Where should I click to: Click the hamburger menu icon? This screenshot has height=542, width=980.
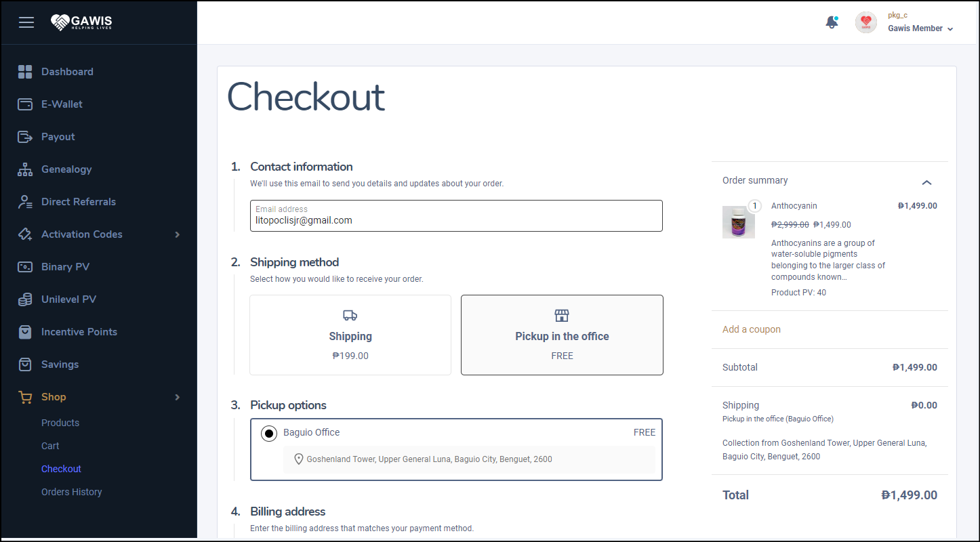tap(26, 22)
